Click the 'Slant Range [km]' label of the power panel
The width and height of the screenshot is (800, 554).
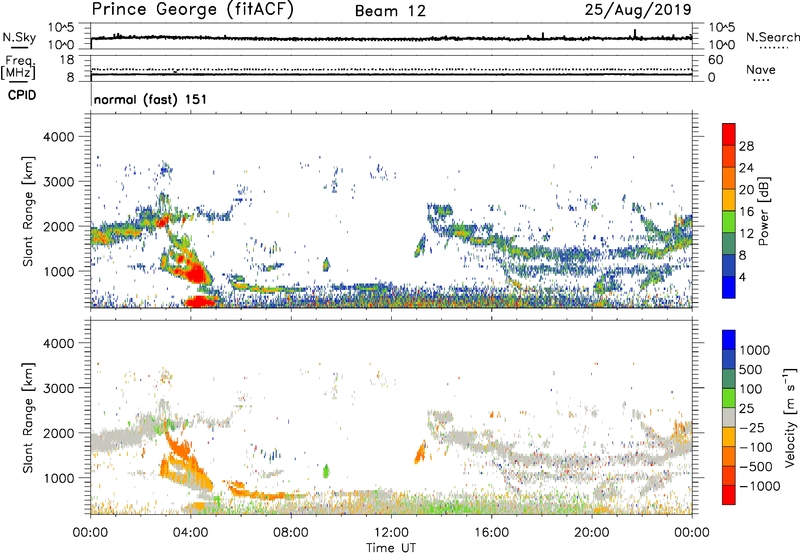[x=28, y=211]
